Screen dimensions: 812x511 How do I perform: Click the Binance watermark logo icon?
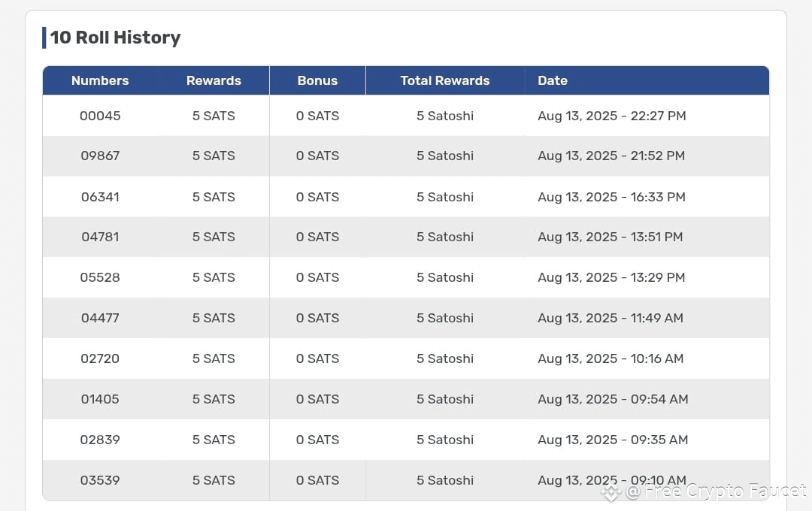point(611,491)
